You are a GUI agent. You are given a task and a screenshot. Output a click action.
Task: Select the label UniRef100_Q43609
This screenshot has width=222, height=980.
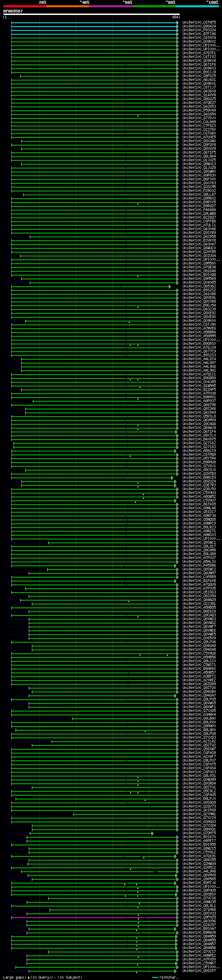[x=199, y=91]
